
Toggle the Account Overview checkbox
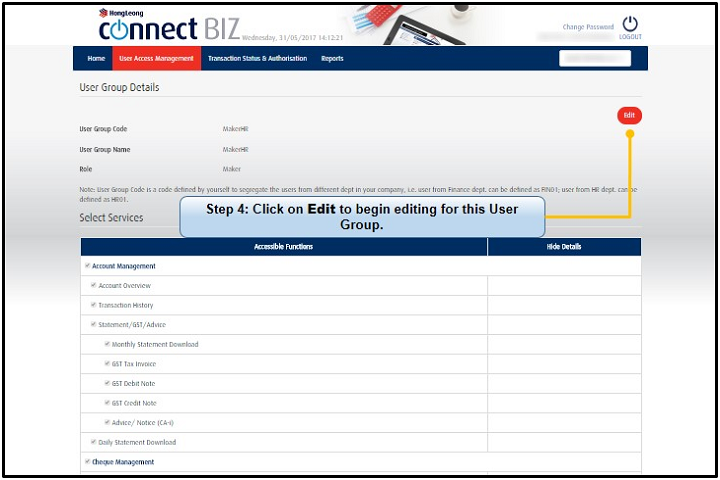tap(94, 285)
